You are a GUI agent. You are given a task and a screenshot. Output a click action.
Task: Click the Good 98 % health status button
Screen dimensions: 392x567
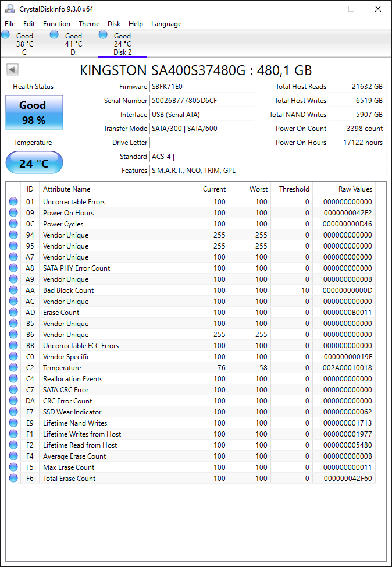34,112
